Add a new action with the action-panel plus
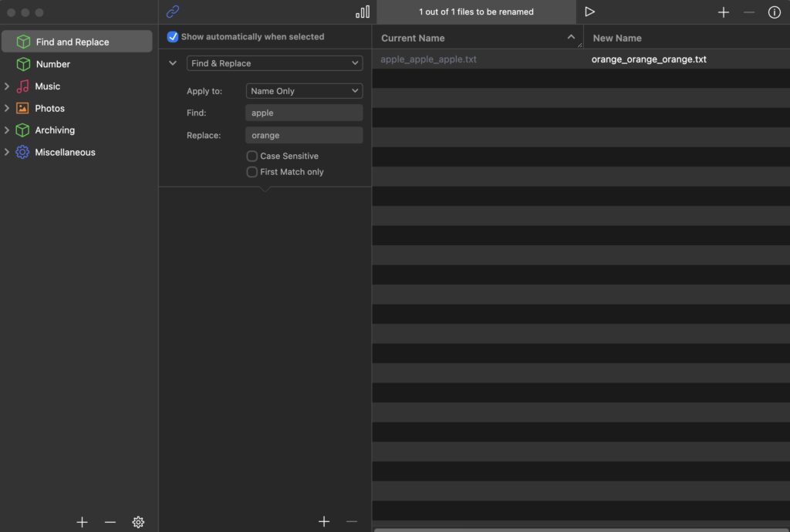Viewport: 790px width, 532px height. [x=324, y=522]
